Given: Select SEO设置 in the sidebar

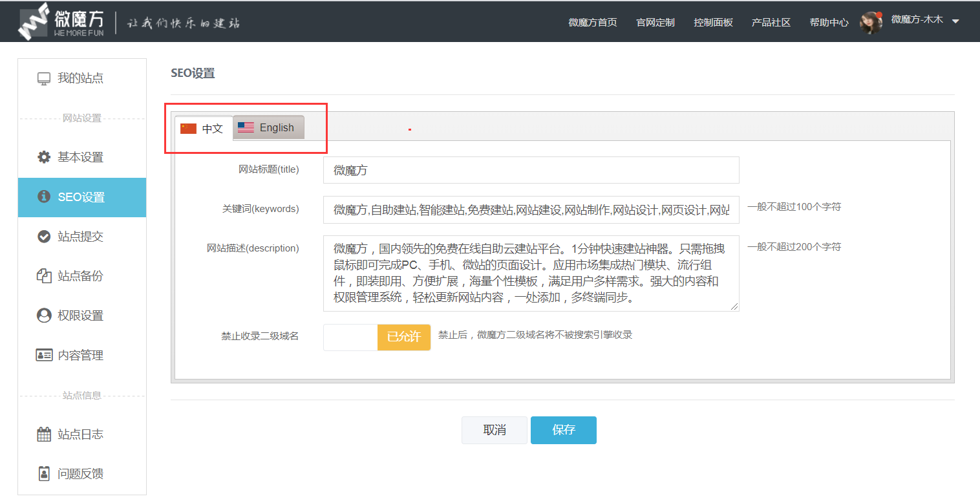Looking at the screenshot, I should (82, 197).
